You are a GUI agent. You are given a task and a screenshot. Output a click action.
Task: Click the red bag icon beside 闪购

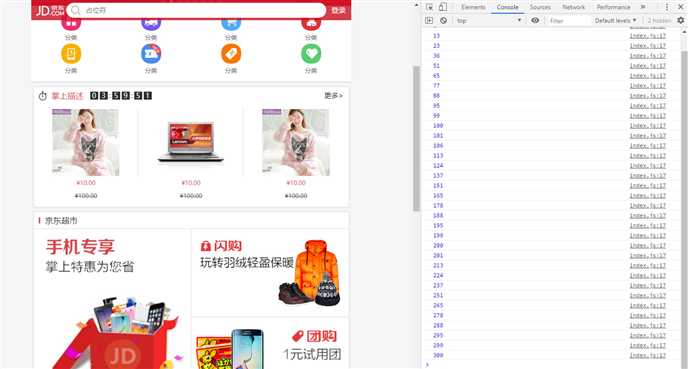(x=205, y=246)
